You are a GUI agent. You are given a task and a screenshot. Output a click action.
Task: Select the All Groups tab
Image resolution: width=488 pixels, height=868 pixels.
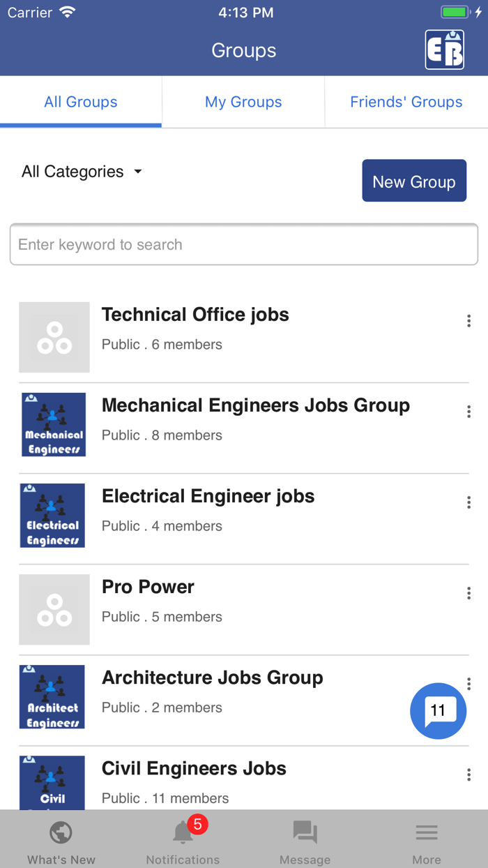tap(81, 102)
